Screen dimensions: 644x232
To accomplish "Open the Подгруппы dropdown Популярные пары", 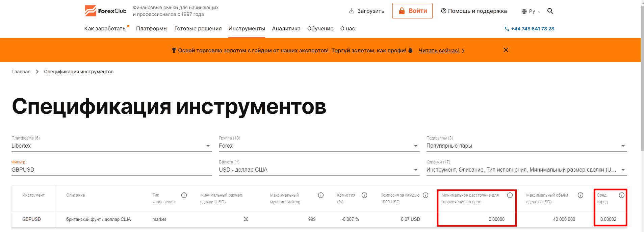I will tap(526, 146).
